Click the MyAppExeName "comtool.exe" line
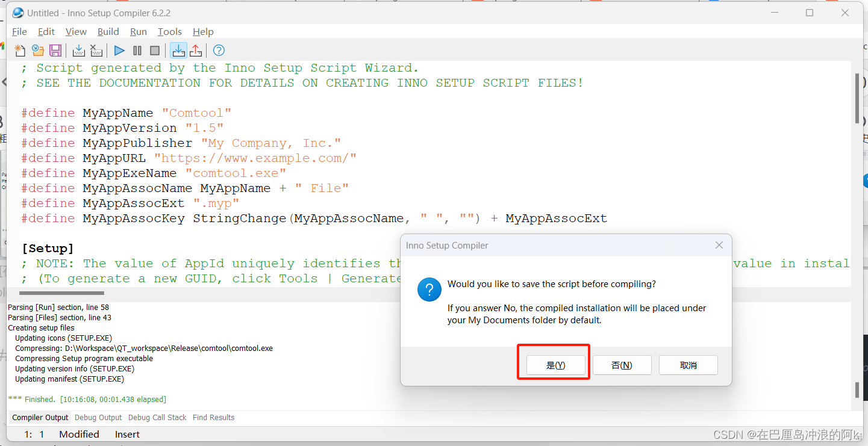 pos(154,173)
